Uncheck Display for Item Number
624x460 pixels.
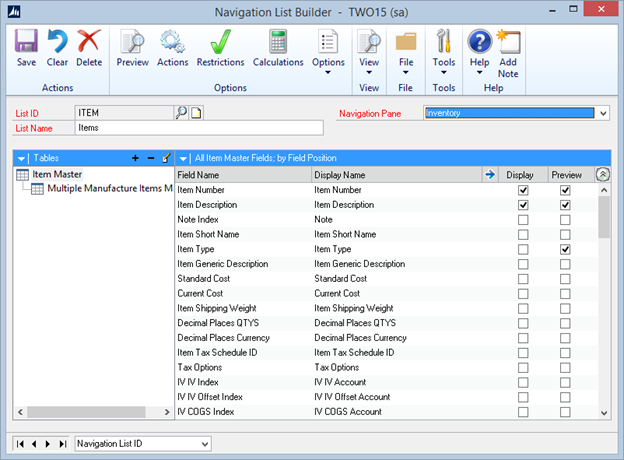tap(523, 190)
